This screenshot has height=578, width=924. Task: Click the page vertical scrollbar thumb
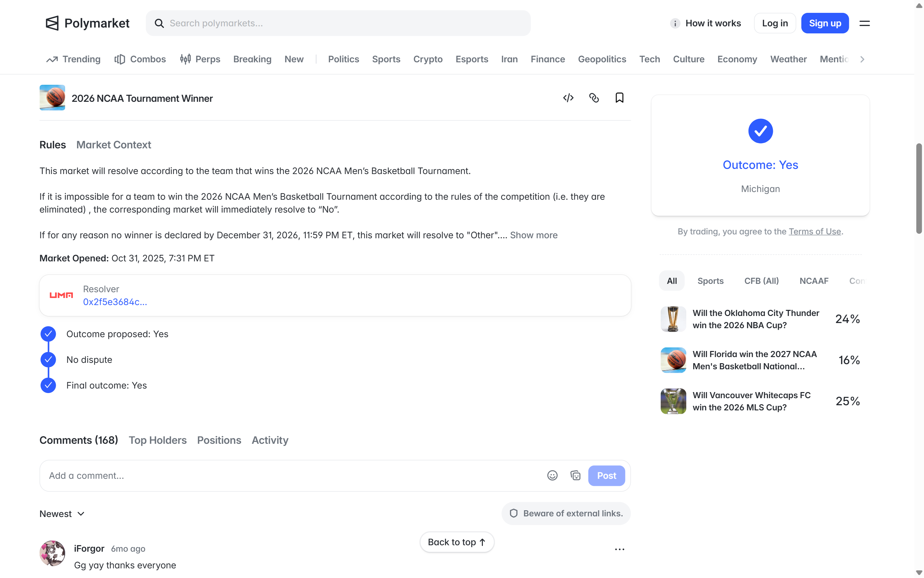point(919,188)
